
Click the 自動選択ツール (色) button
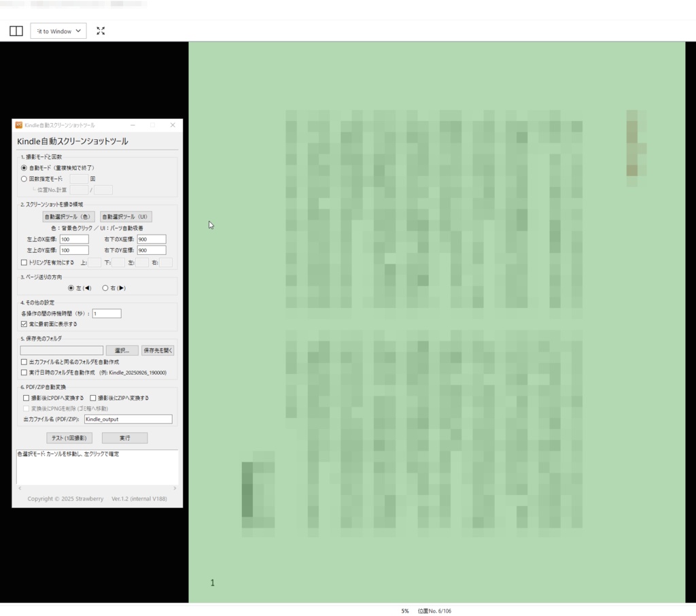69,217
